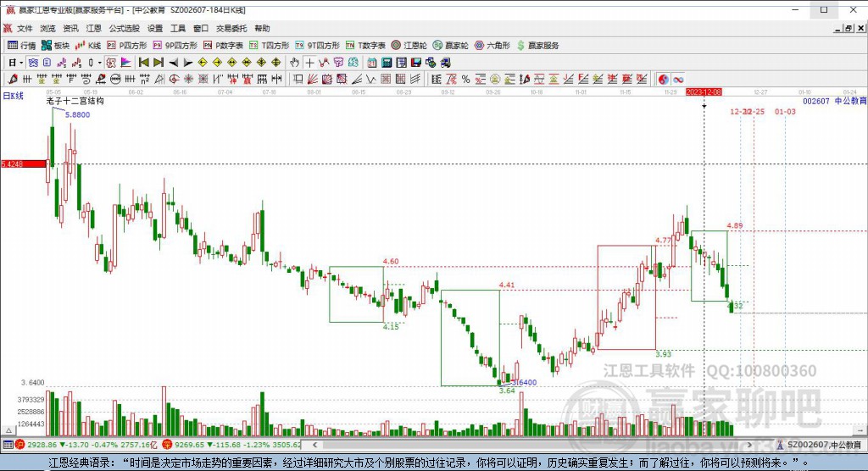
Task: Click the red-blue yin-yang icon
Action: (x=663, y=79)
